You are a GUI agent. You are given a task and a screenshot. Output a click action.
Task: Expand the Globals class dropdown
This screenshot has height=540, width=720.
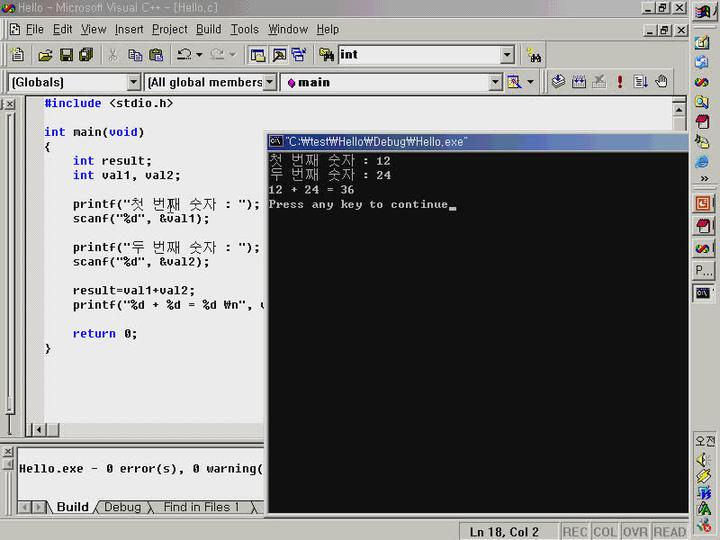133,83
